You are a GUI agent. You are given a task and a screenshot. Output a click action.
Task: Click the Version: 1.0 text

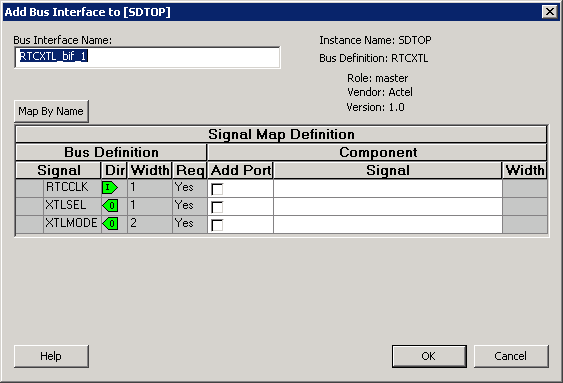(375, 107)
